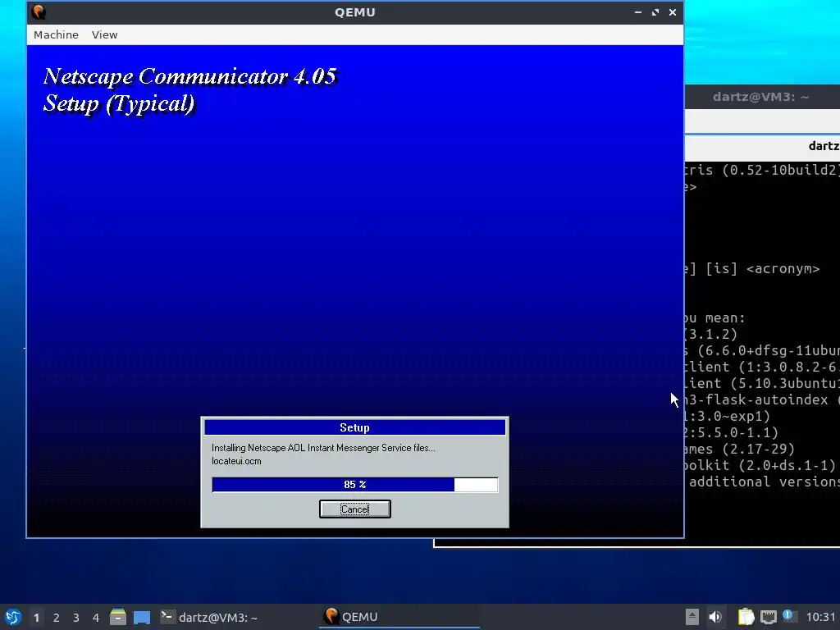
Task: Cancel the Netscape Setup installation
Action: coord(354,509)
